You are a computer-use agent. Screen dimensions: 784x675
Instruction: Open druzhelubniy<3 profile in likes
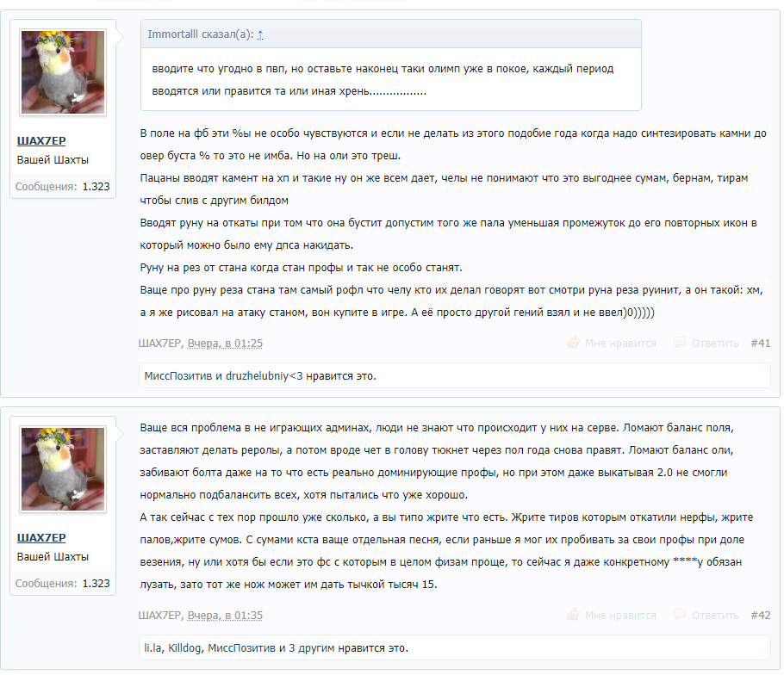[x=264, y=375]
